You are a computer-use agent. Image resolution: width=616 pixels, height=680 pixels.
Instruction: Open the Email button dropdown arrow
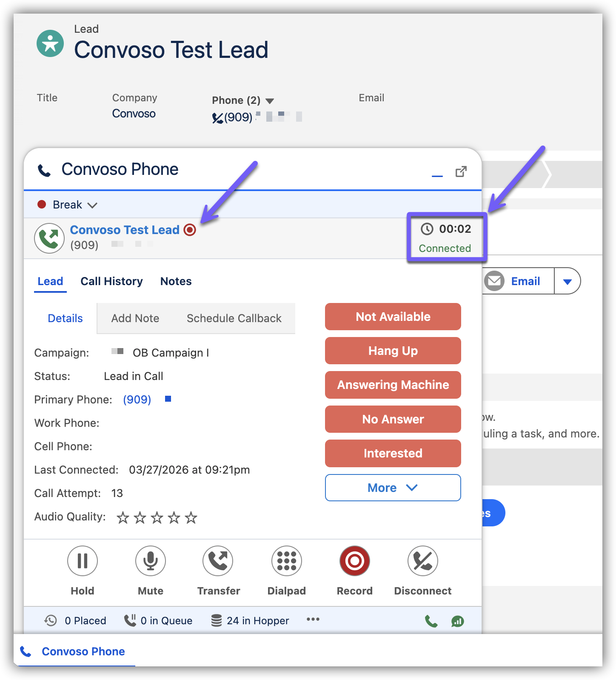click(567, 281)
